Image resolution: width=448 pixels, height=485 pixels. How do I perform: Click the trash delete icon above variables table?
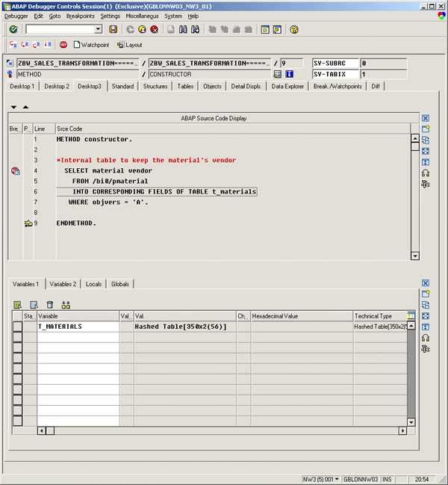50,304
